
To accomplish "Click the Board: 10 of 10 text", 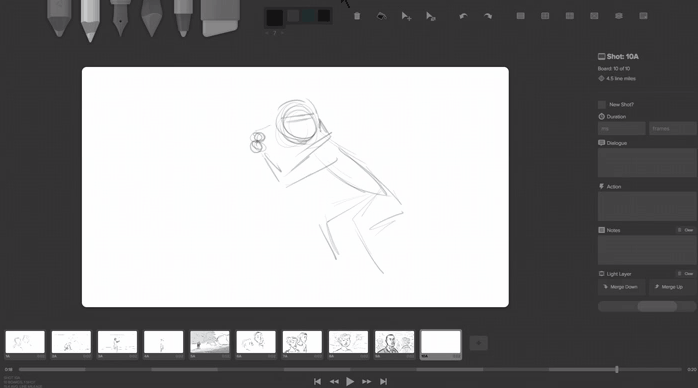I will point(614,69).
